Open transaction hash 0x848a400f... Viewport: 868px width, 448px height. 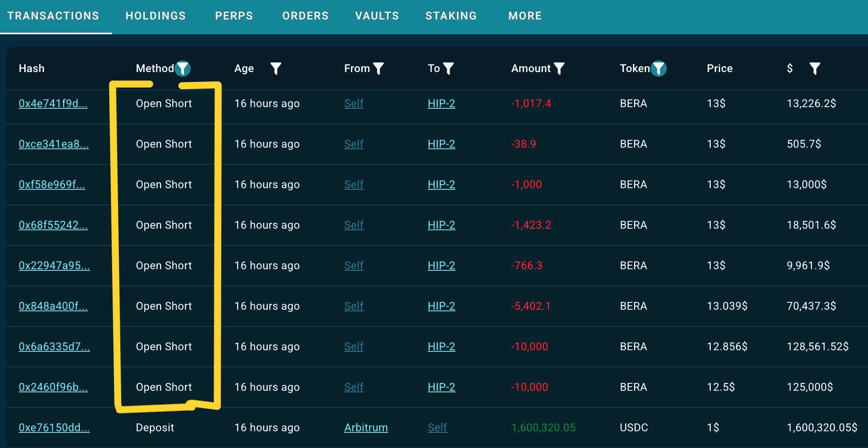tap(53, 306)
